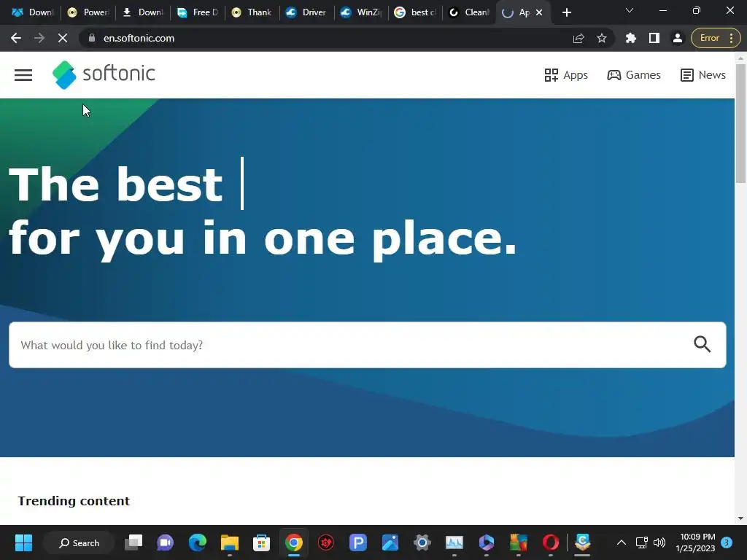Open the taskbar Search box

pyautogui.click(x=79, y=542)
